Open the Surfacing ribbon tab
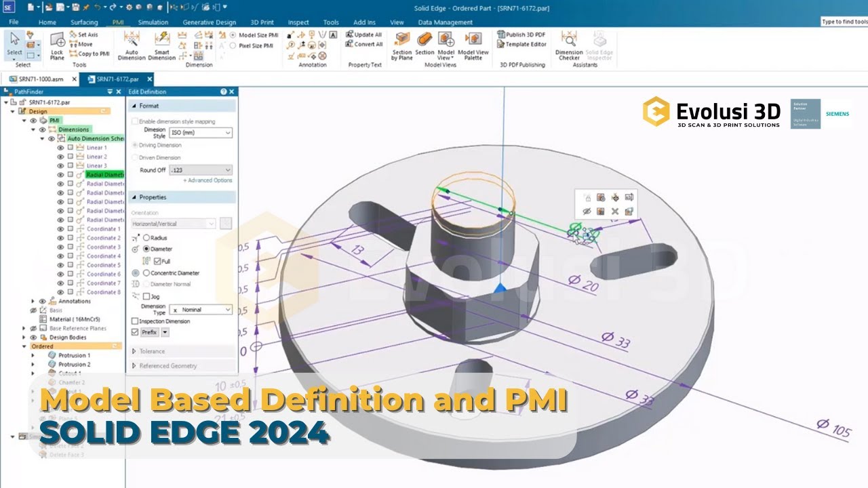Screen dimensions: 868x488 point(84,22)
